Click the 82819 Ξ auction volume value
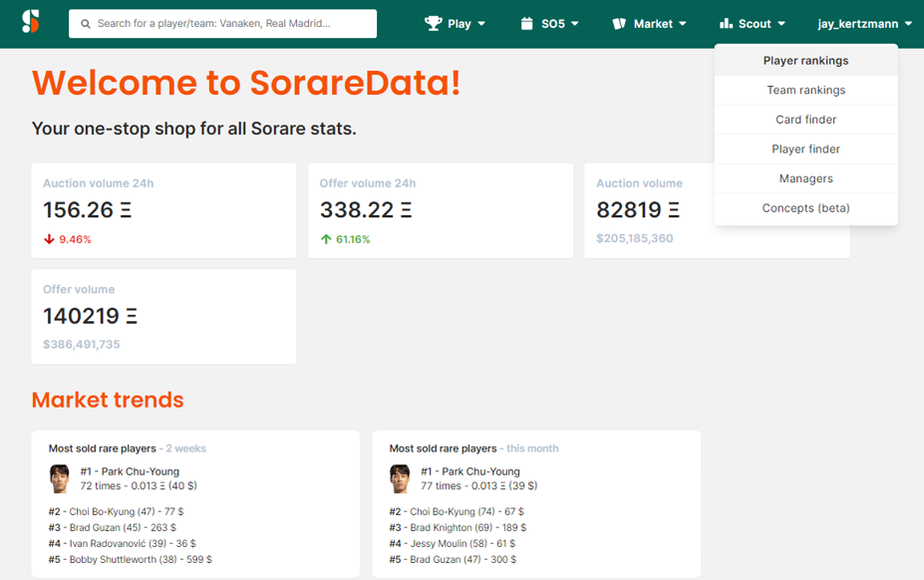 pyautogui.click(x=638, y=210)
